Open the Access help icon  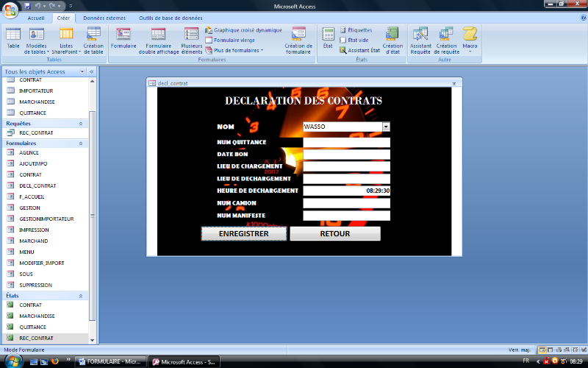pyautogui.click(x=583, y=17)
